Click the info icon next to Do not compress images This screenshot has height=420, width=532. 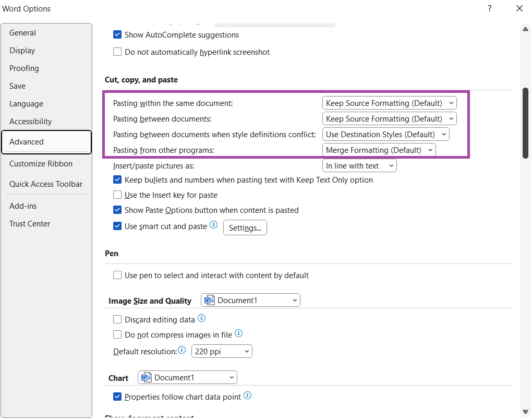tap(238, 333)
